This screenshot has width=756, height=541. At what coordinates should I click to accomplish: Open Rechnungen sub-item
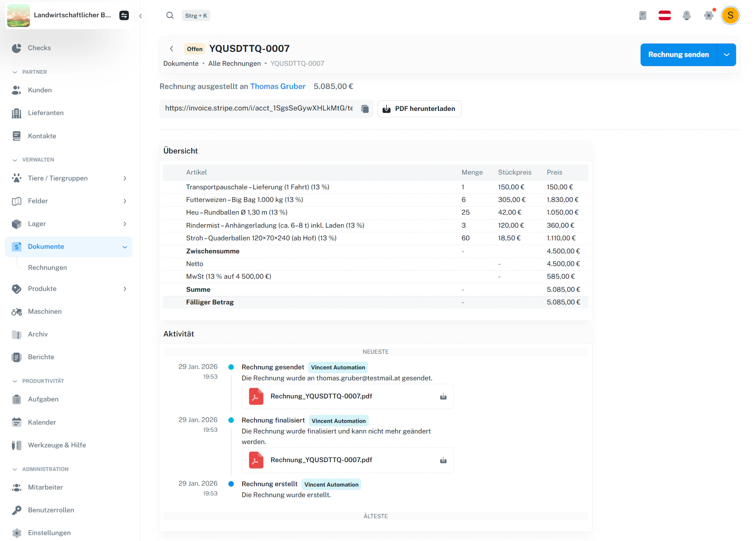click(48, 268)
